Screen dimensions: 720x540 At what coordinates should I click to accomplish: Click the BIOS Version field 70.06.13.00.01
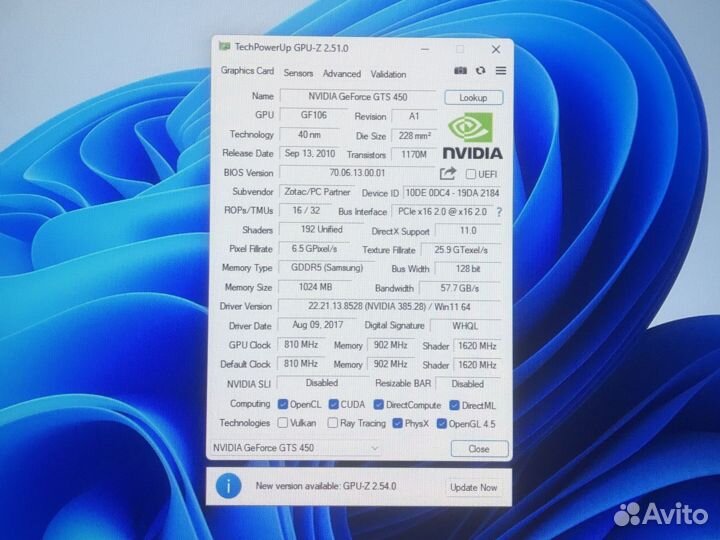(x=357, y=173)
